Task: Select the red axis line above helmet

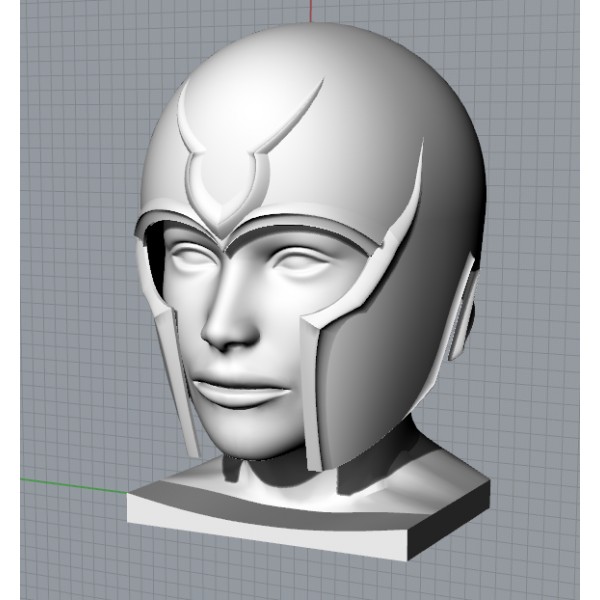Action: click(311, 11)
